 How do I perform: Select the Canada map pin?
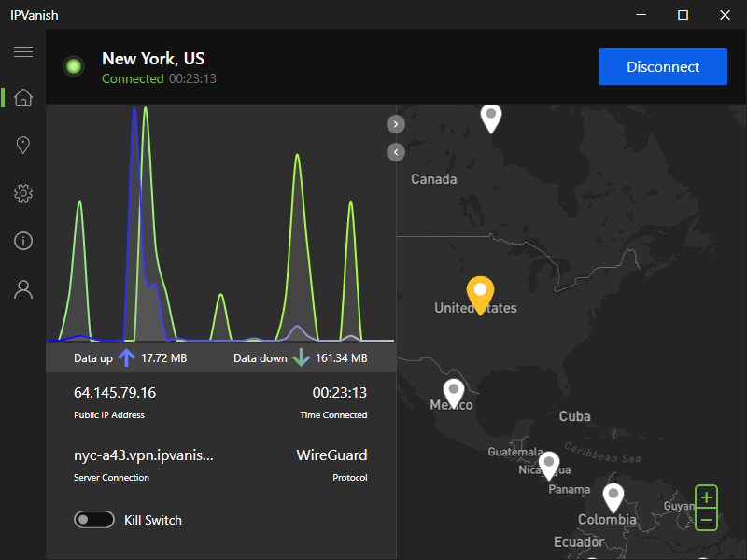coord(491,117)
